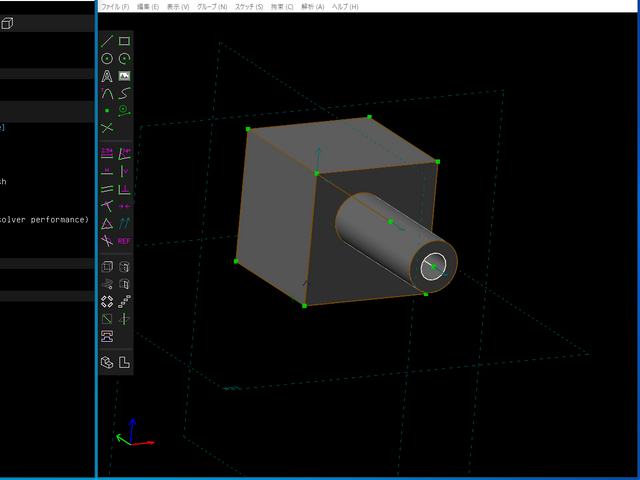The height and width of the screenshot is (480, 640).
Task: Toggle the REF reference dimension button
Action: coord(124,240)
